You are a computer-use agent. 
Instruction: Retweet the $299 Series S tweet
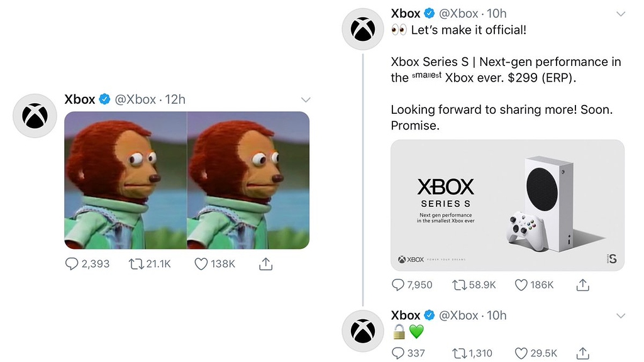click(458, 285)
